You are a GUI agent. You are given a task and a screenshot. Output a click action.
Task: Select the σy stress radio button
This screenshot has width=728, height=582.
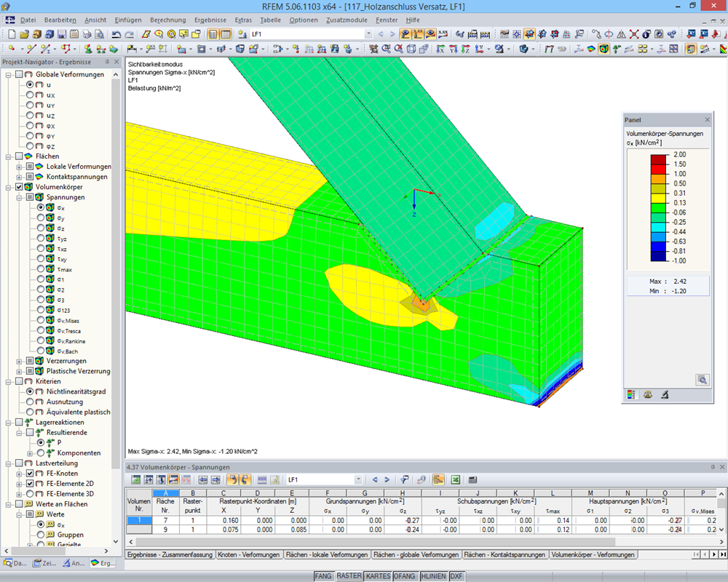(x=41, y=218)
